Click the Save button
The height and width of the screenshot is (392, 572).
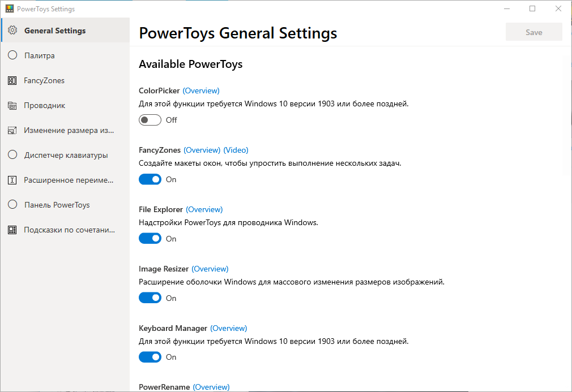[533, 32]
